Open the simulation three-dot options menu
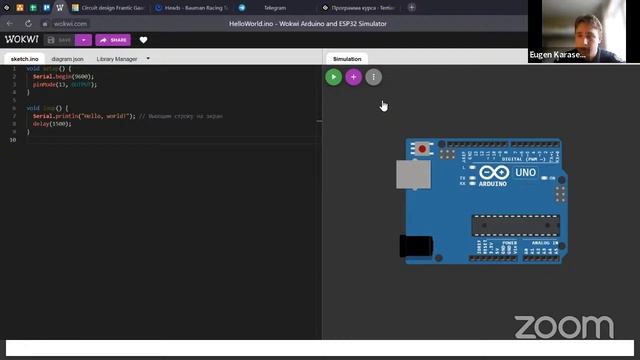Image resolution: width=640 pixels, height=360 pixels. (373, 77)
